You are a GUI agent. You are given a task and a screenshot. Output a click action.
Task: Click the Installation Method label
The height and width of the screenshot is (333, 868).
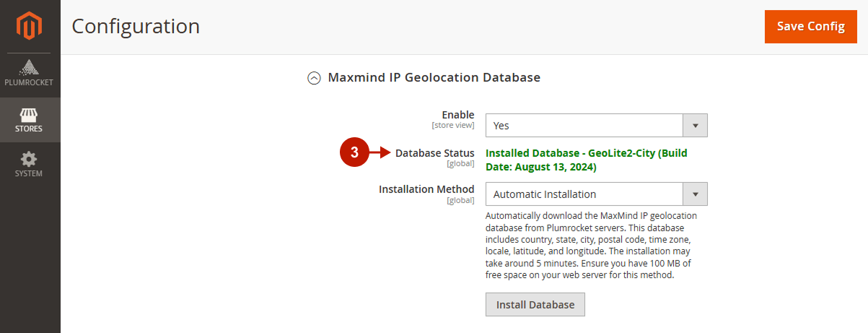[426, 189]
